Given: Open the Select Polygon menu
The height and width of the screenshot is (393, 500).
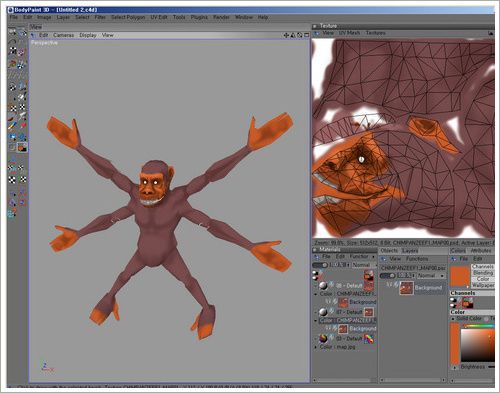Looking at the screenshot, I should (x=128, y=17).
